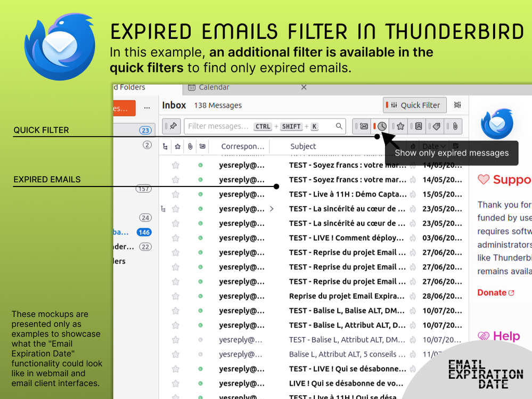Sort by the thread column header icon
This screenshot has width=532, height=399.
tap(165, 146)
